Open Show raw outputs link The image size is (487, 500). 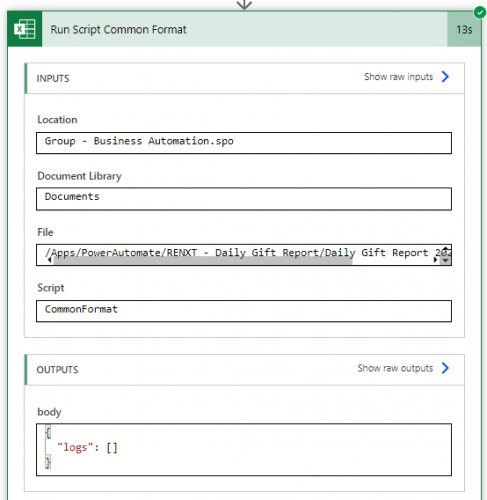[x=395, y=368]
